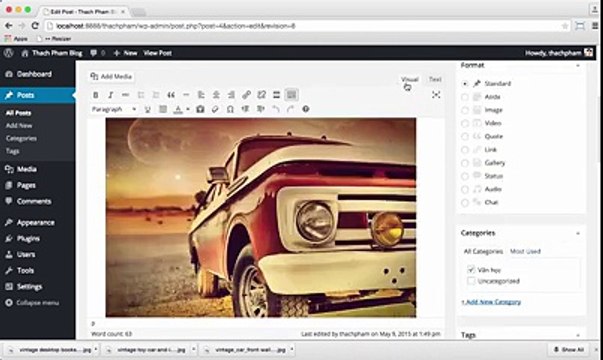Open the Howdy, thachpham account menu
Image resolution: width=603 pixels, height=360 pixels.
click(558, 53)
